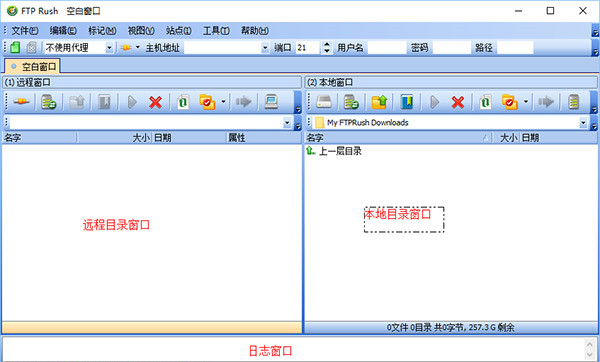Expand the host address 主机地址 dropdown
This screenshot has height=362, width=600.
(265, 48)
